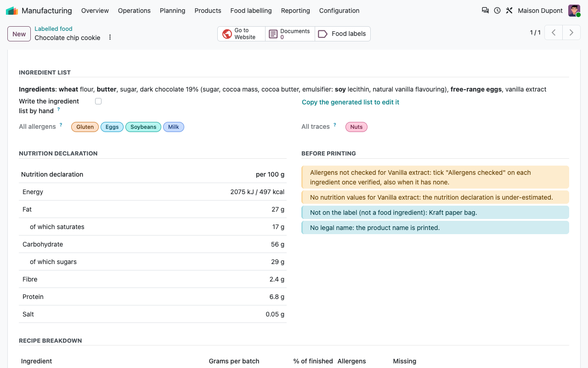Create a New record
This screenshot has height=368, width=588.
coord(19,34)
